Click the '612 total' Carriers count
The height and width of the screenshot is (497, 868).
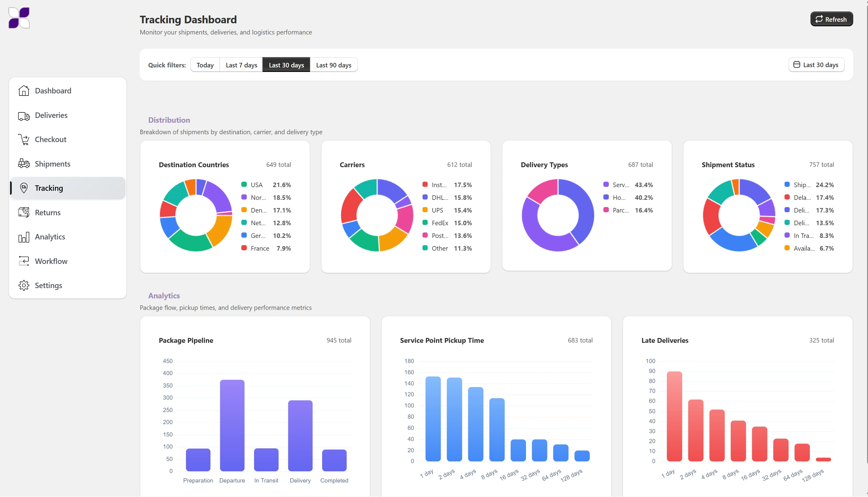click(x=459, y=164)
